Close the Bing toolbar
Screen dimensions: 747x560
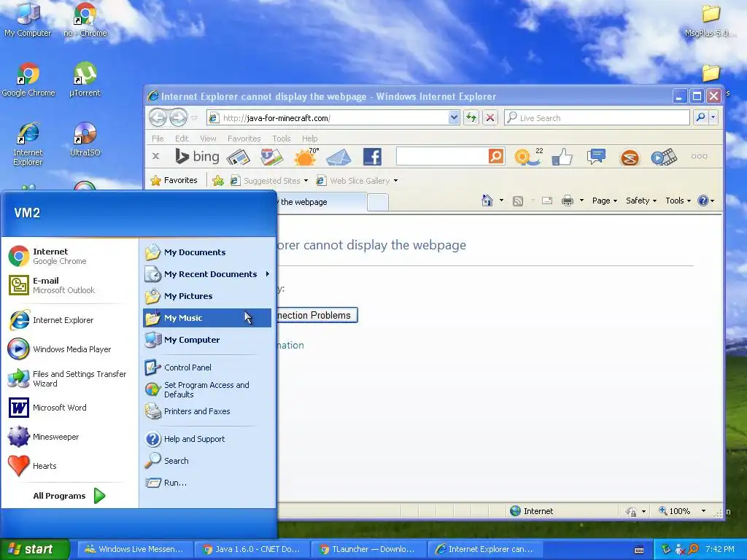[155, 156]
